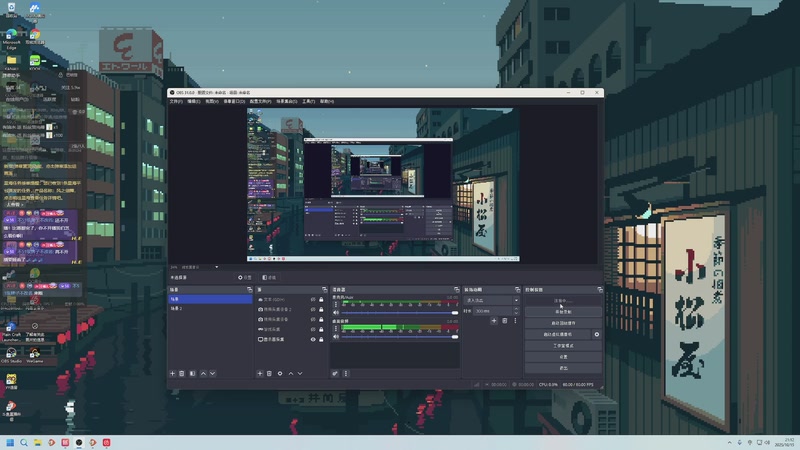Unlock the Text (GDI+) source
Viewport: 800px width, 450px height.
click(321, 299)
